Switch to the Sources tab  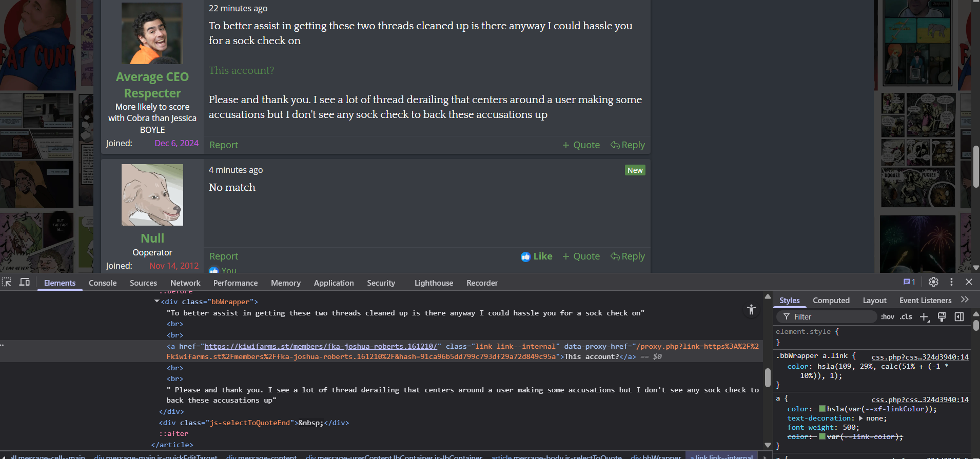143,283
